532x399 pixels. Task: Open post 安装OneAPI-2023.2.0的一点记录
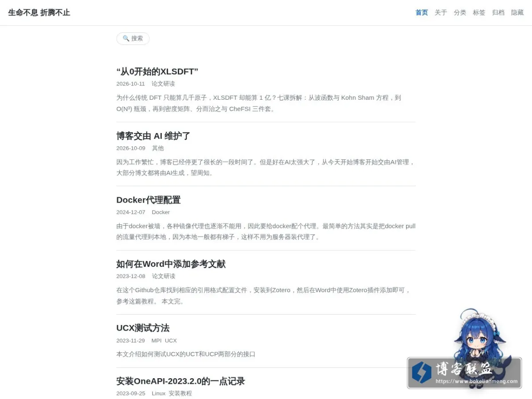click(x=180, y=381)
